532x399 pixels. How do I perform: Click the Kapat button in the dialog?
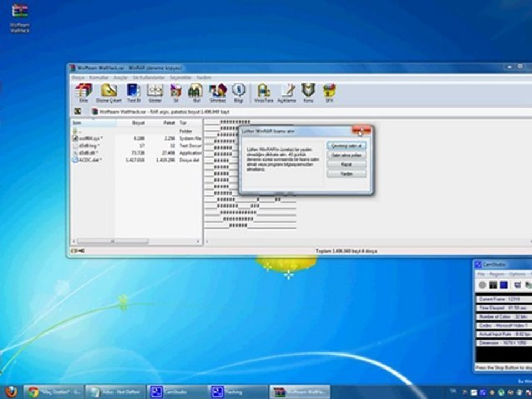coord(346,164)
